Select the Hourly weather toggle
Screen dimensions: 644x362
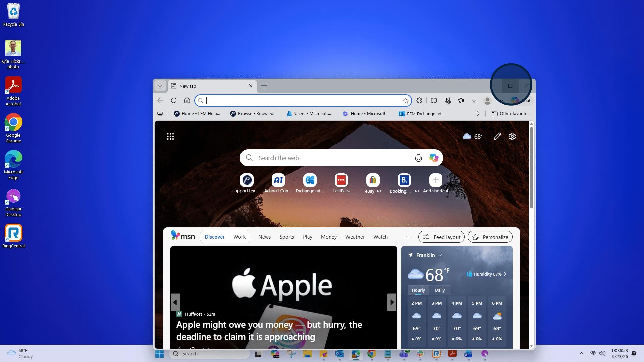pyautogui.click(x=418, y=290)
